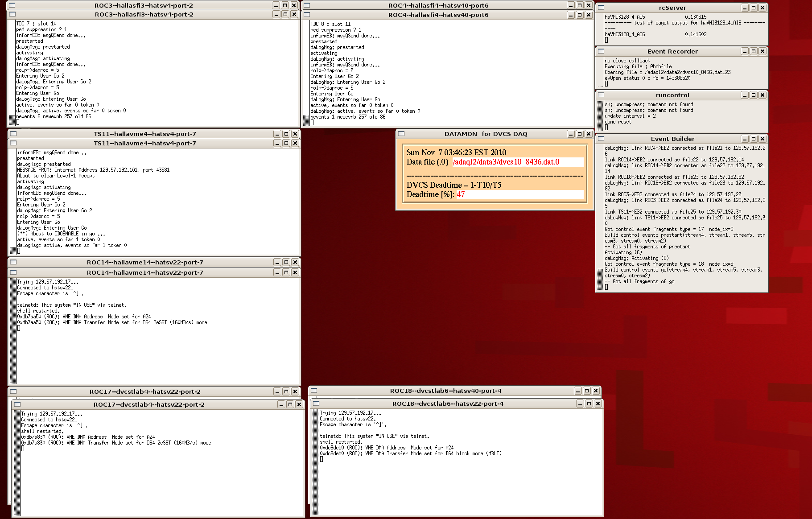Minimize the DATAMON for DVCS DAQ window
This screenshot has width=812, height=519.
(x=571, y=134)
